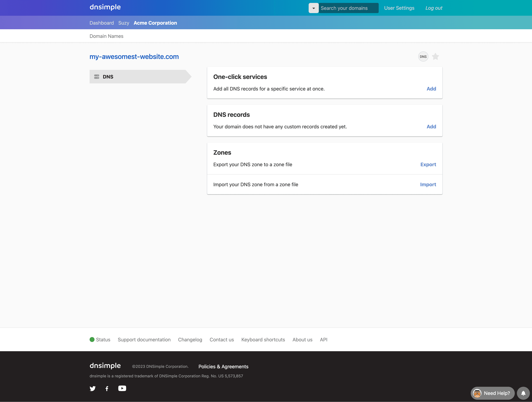Click the Log out link
Screen dimensions: 532x402
point(434,8)
